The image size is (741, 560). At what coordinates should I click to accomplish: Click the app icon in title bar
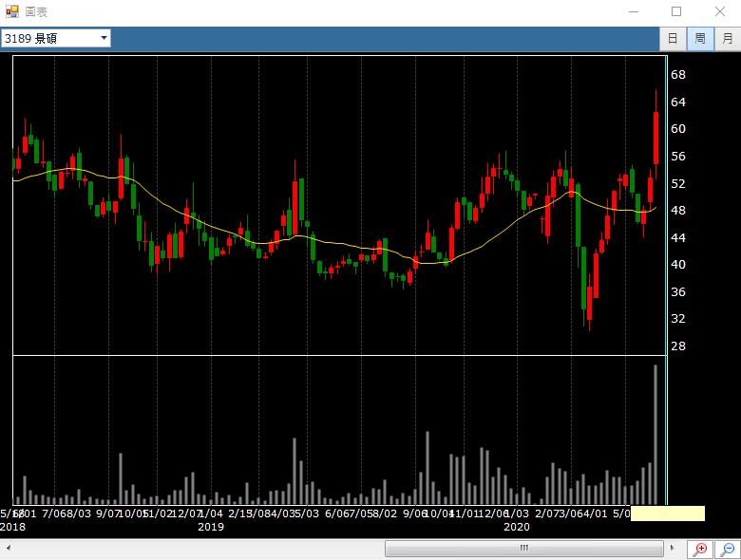11,11
